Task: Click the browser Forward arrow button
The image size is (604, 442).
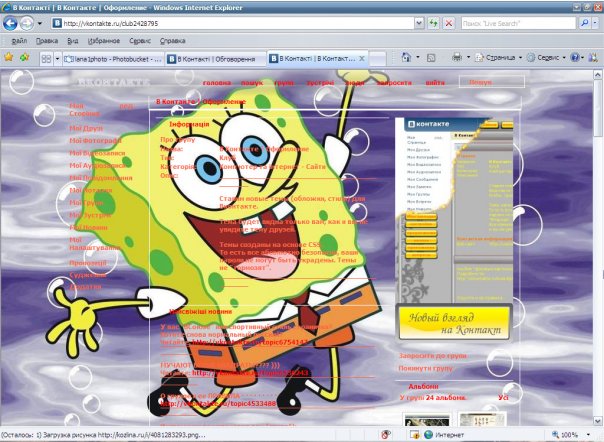Action: [27, 24]
